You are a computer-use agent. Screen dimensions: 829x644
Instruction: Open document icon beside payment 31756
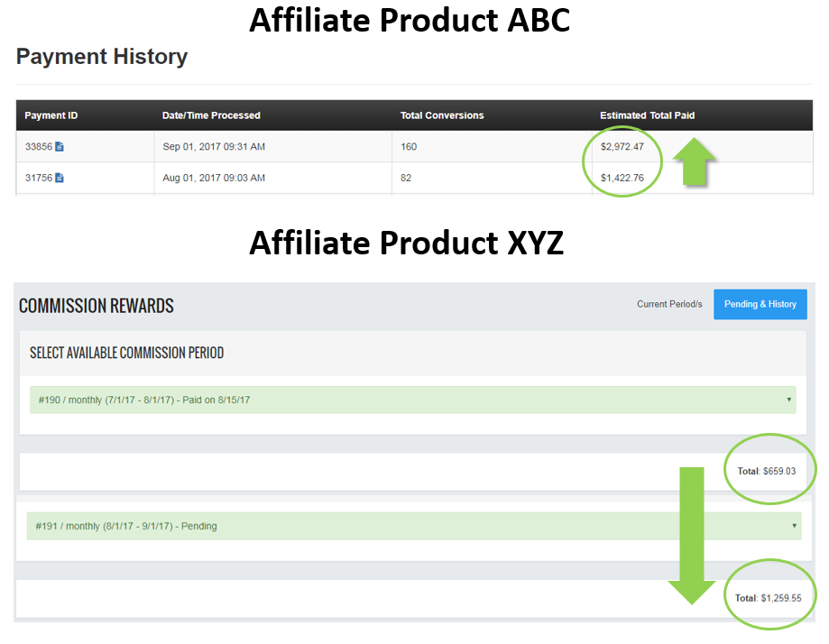tap(60, 178)
